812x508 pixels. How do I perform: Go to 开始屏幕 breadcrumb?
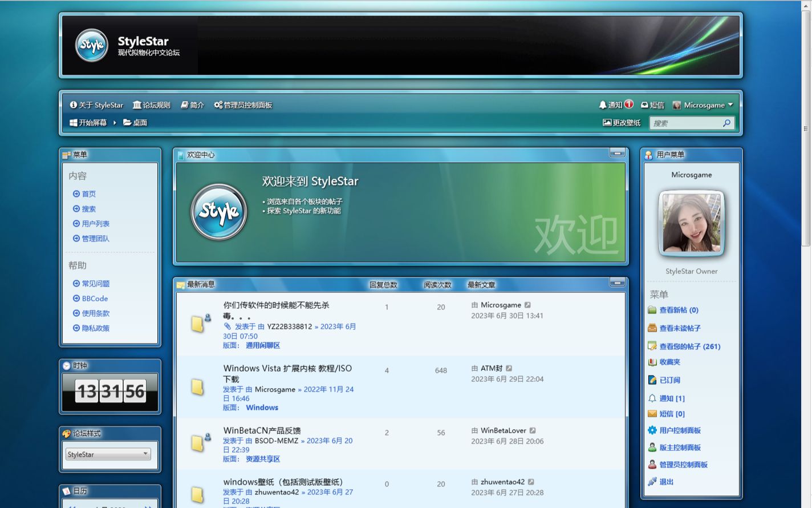(88, 123)
